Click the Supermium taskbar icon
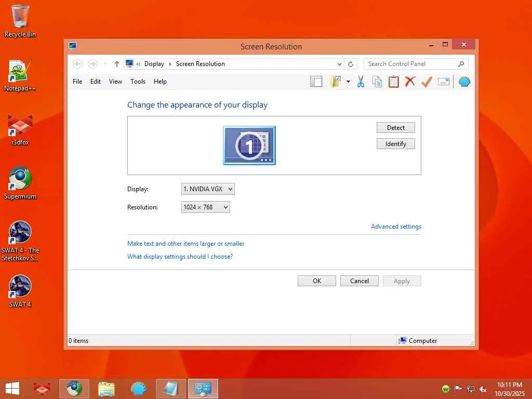Screen dimensions: 532x399 74,389
